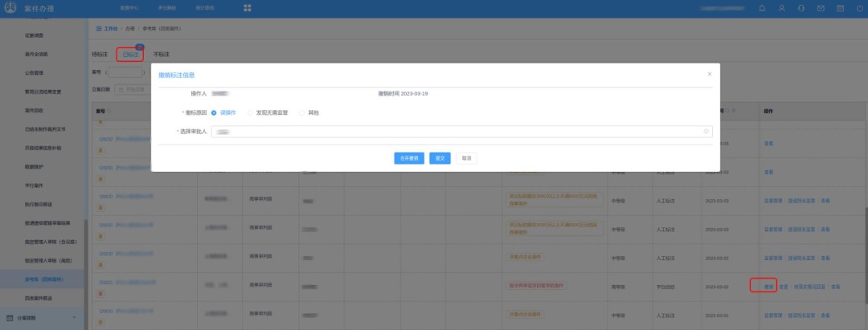The image size is (868, 330).
Task: Open the 选择审批人 dropdown
Action: [x=458, y=131]
